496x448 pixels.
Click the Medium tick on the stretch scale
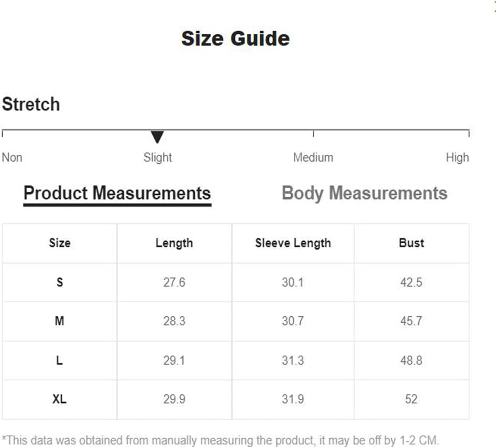click(313, 134)
